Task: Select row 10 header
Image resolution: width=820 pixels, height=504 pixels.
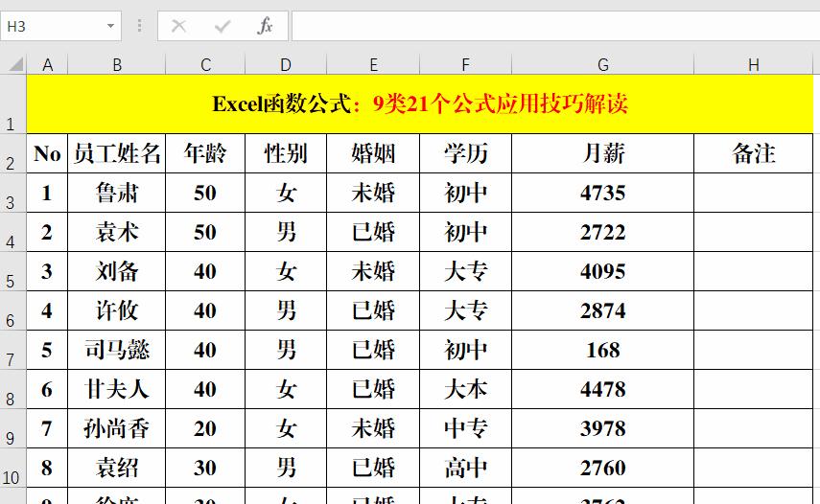Action: (x=13, y=468)
